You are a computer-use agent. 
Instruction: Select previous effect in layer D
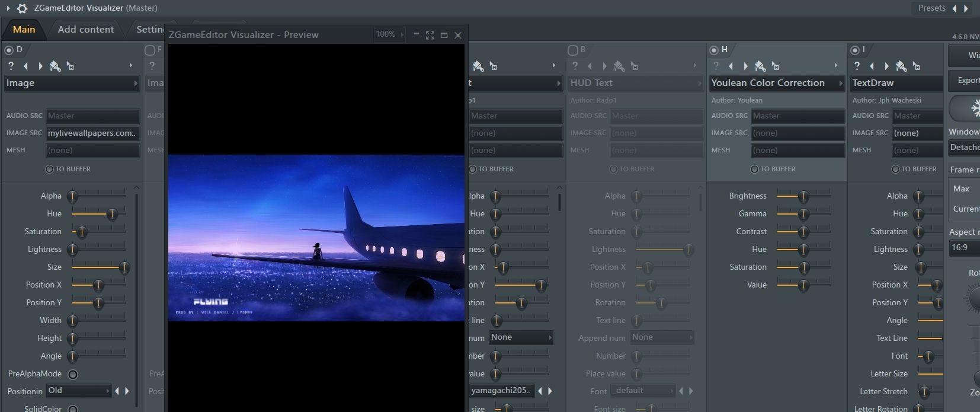click(25, 66)
